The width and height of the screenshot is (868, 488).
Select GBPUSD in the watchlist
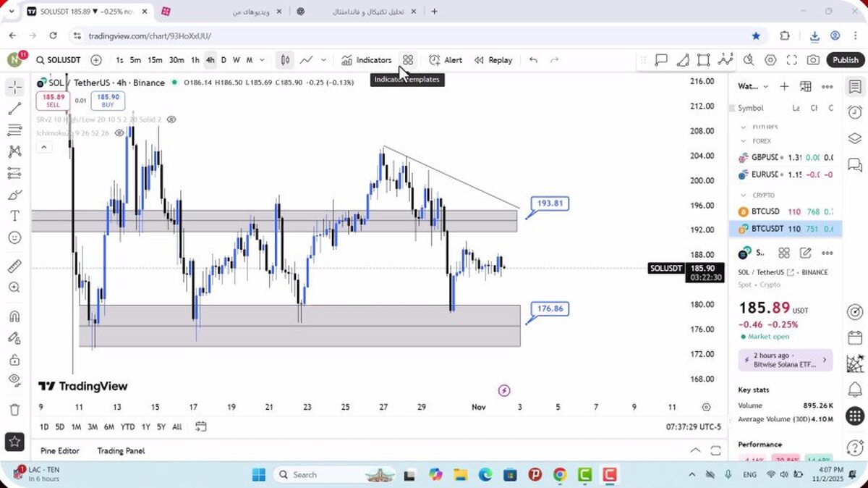pyautogui.click(x=785, y=157)
